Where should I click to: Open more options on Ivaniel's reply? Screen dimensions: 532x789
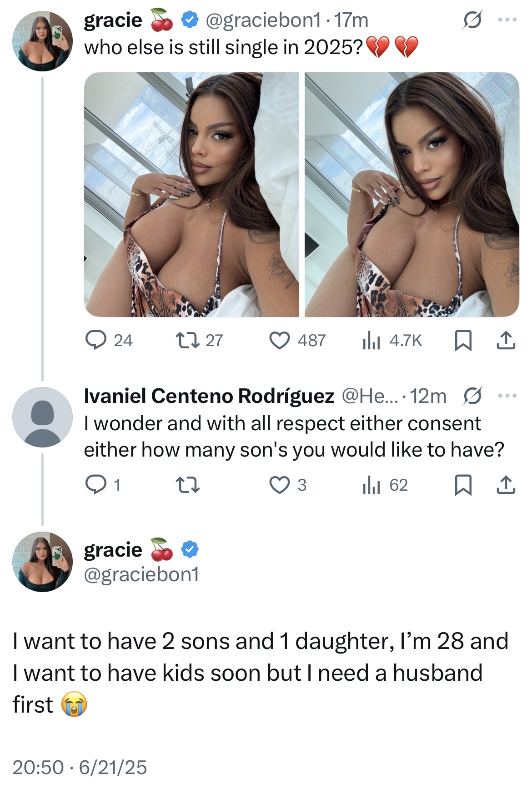pos(507,396)
